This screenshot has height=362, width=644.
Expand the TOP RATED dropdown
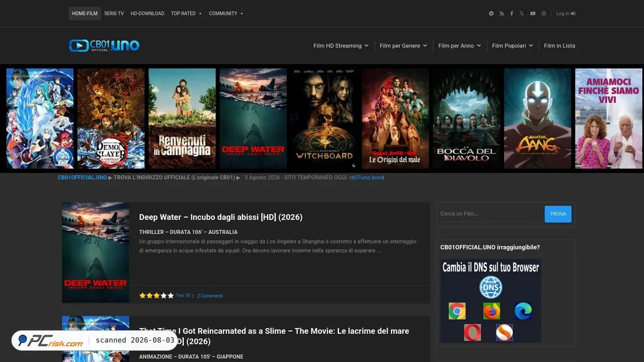point(186,13)
